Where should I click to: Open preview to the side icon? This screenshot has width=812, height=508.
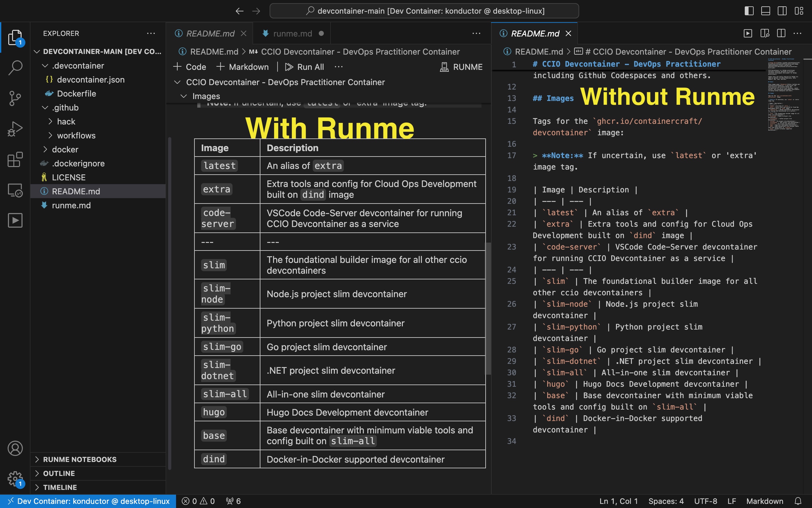click(765, 33)
